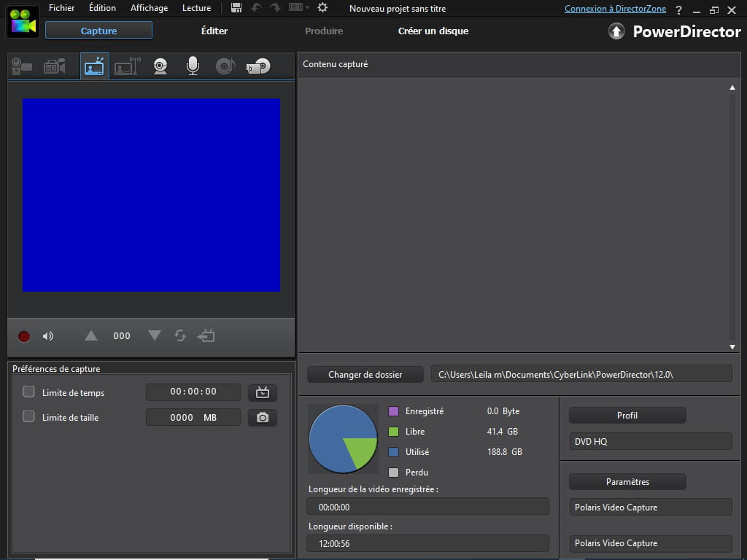Screen dimensions: 747x560
Task: Enable the Limite de taille checkbox
Action: click(x=28, y=416)
